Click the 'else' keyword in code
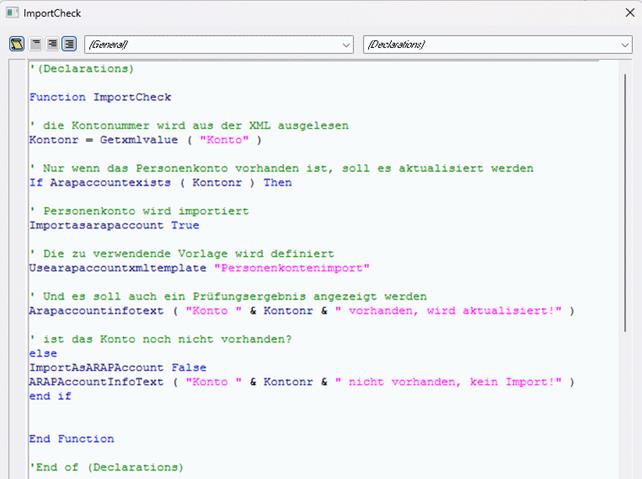The image size is (642, 479). [x=43, y=354]
